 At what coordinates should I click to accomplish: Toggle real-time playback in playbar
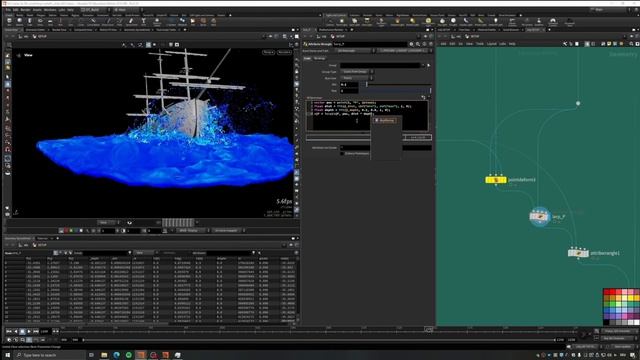(9, 340)
